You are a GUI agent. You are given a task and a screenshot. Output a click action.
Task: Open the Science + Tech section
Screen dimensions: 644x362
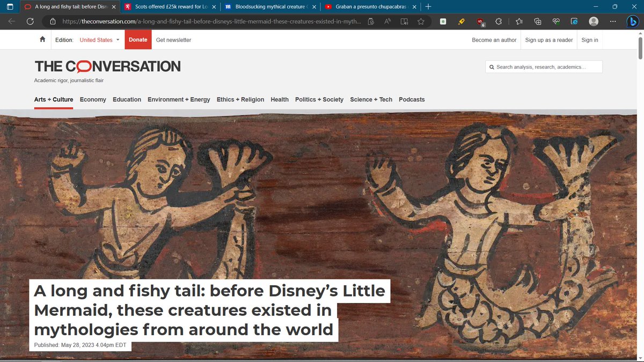371,99
